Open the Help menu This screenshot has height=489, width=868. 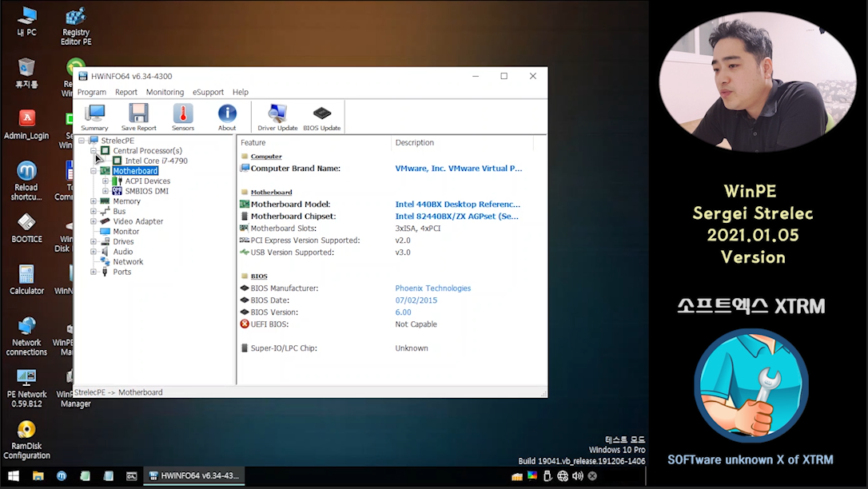tap(241, 93)
